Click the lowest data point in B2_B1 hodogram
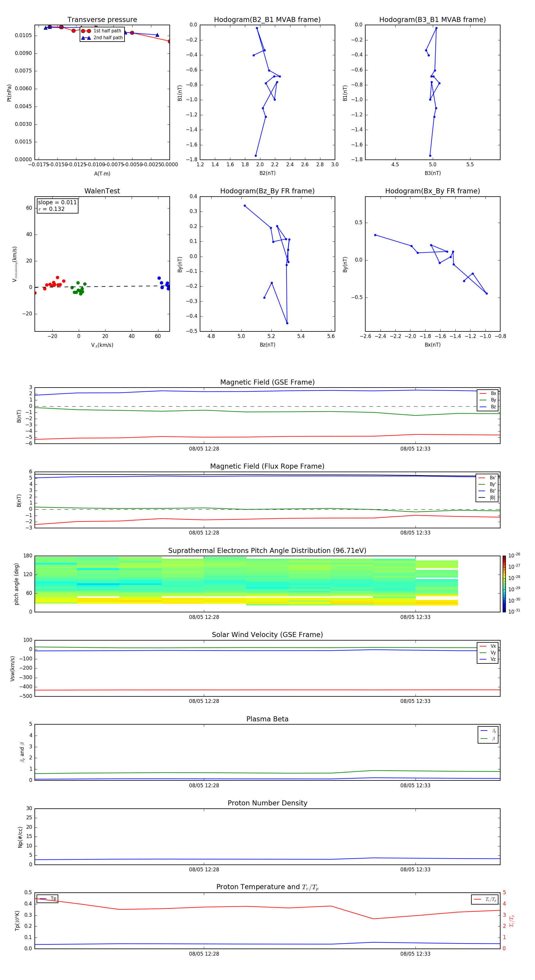 pyautogui.click(x=256, y=156)
